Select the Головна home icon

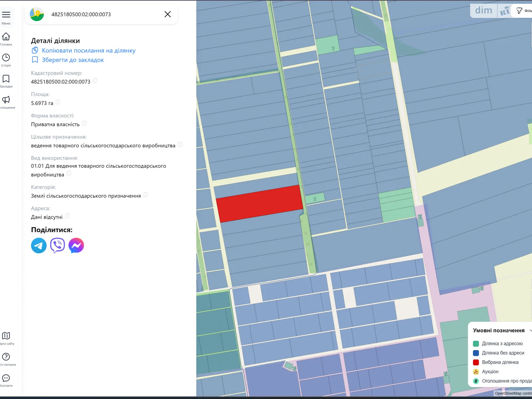click(6, 37)
